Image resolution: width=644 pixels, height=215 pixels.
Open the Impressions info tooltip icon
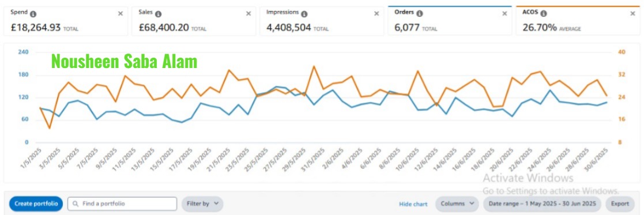pyautogui.click(x=304, y=13)
